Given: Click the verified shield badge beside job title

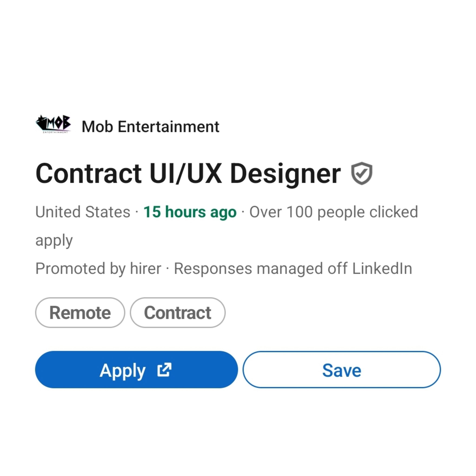Looking at the screenshot, I should [361, 173].
